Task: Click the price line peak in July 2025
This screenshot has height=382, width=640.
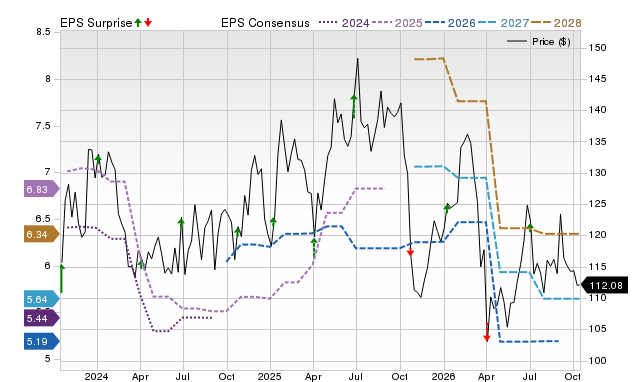Action: click(358, 59)
